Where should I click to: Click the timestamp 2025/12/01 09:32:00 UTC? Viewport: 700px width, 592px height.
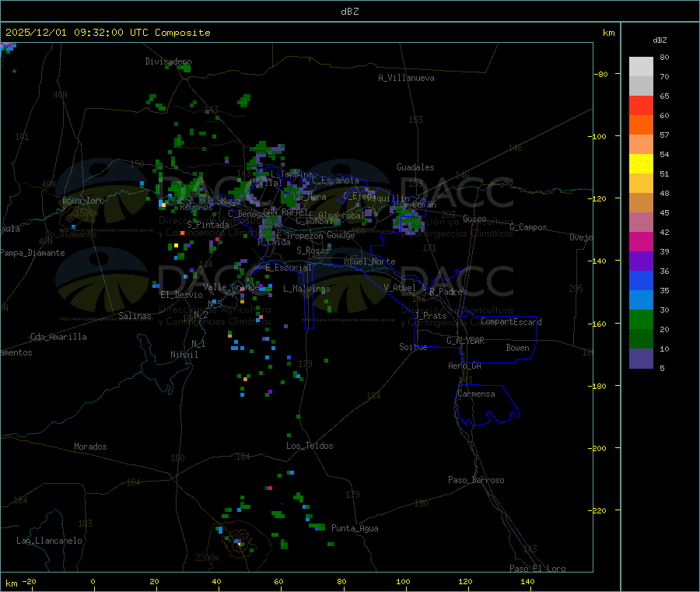coord(76,33)
